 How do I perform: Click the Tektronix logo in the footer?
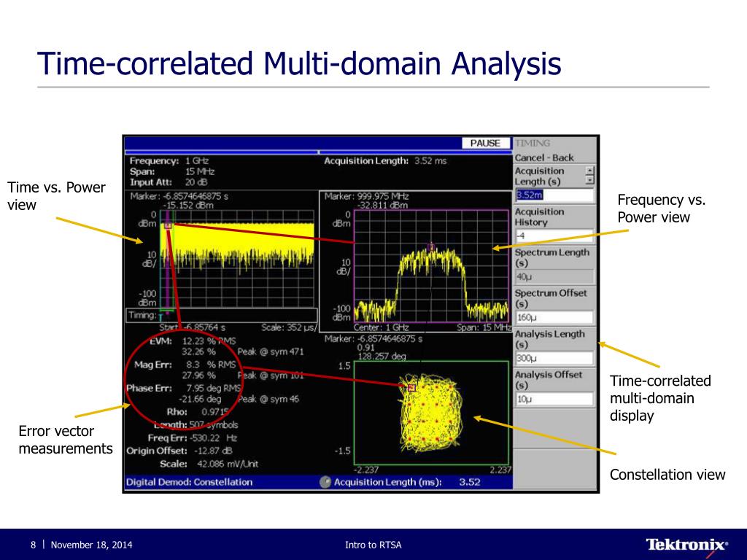pos(687,545)
